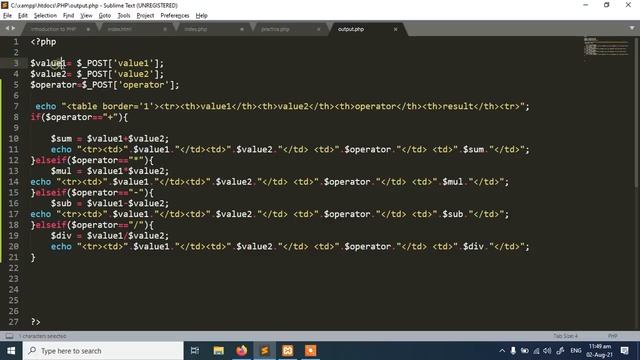Open the volume tray icon
Image resolution: width=640 pixels, height=360 pixels.
pos(547,351)
